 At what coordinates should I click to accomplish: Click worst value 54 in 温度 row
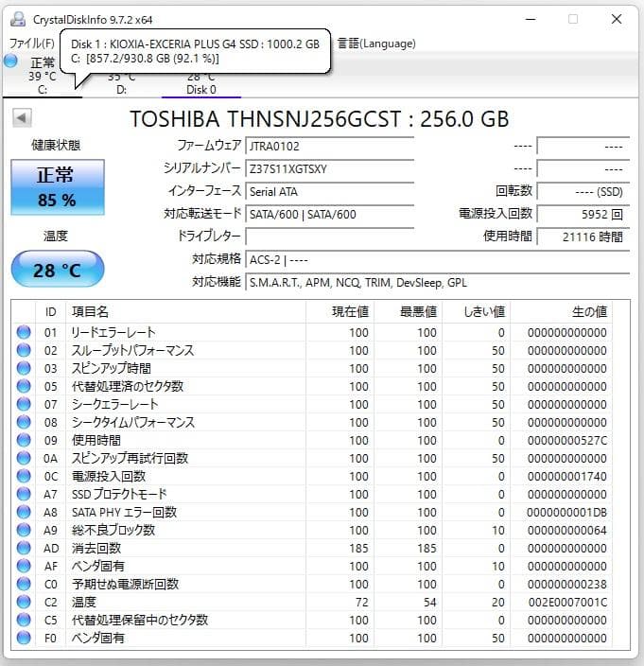click(430, 603)
